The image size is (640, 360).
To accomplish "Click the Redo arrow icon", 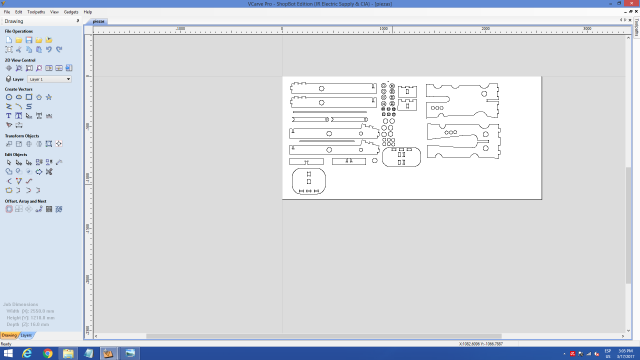I will point(59,49).
